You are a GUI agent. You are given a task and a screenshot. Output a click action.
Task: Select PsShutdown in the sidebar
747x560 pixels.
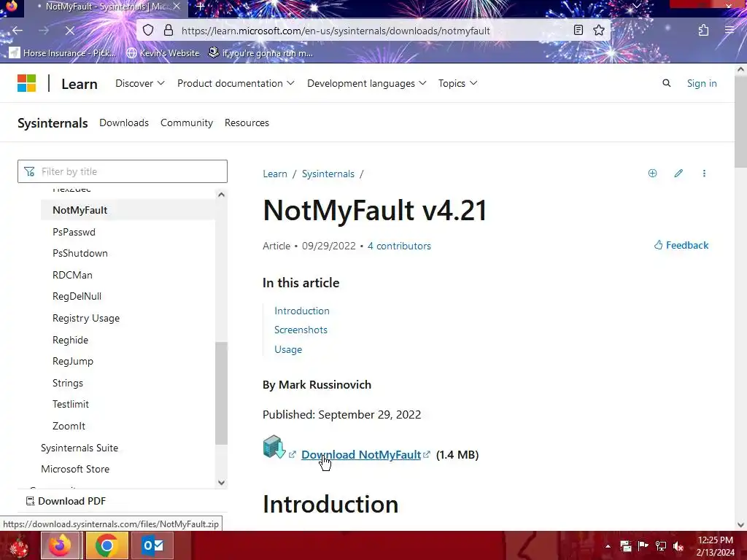coord(80,253)
